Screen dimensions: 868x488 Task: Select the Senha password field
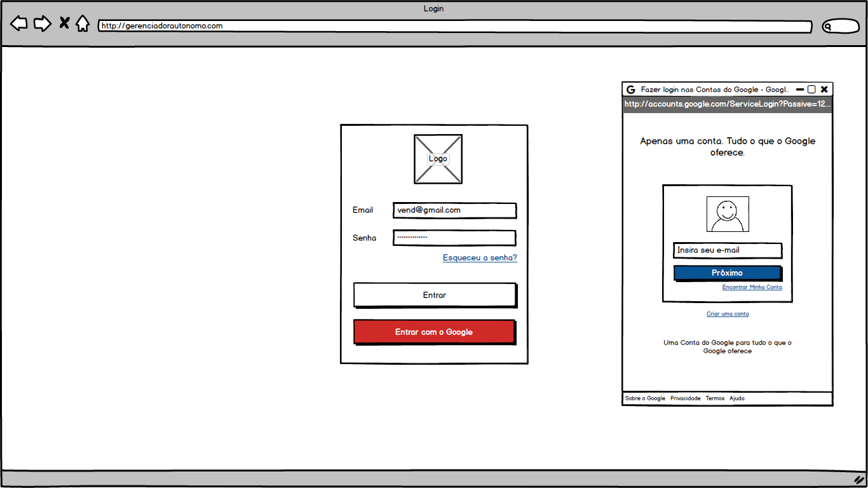click(x=454, y=238)
